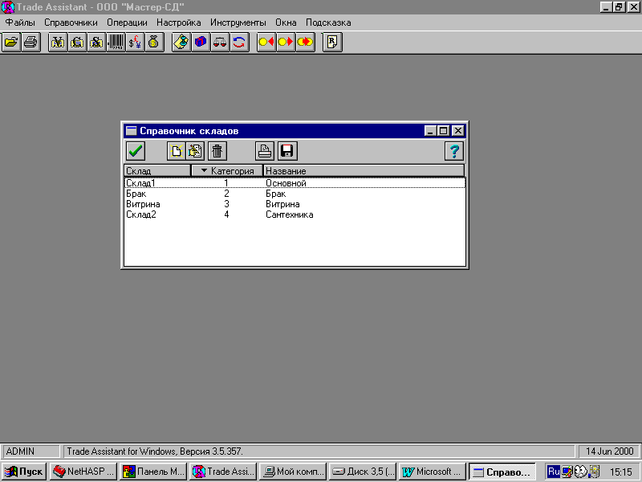This screenshot has height=482, width=642.
Task: Click the open folder toolbar icon
Action: click(x=11, y=42)
